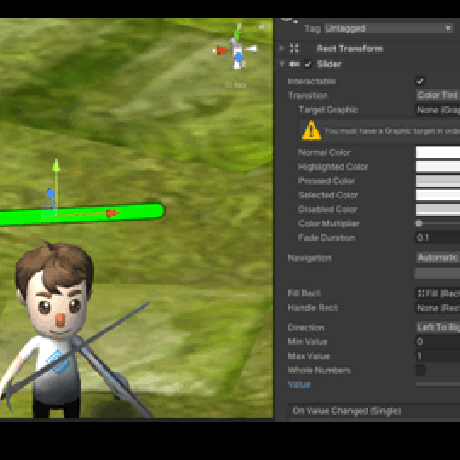
Task: Click the Max Value field
Action: (x=438, y=356)
